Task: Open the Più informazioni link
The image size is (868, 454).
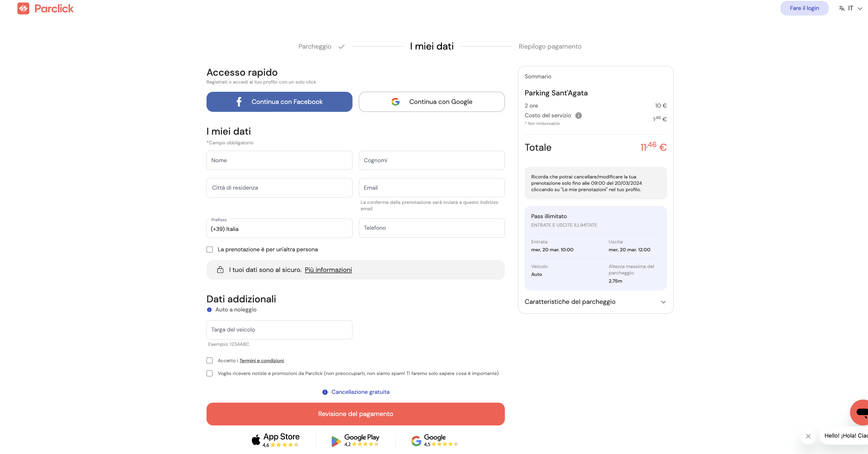Action: click(328, 270)
